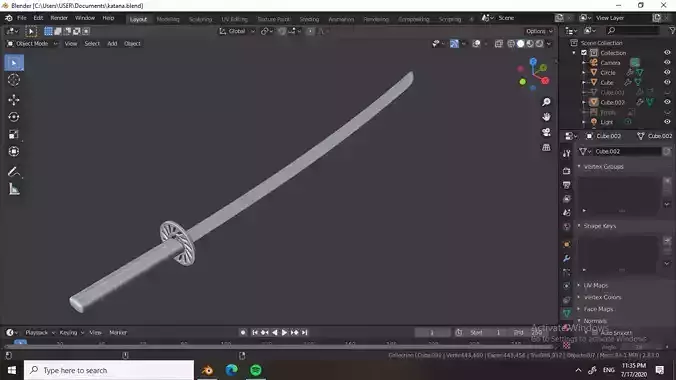This screenshot has width=676, height=380.
Task: Switch to the Sculpting workspace tab
Action: tap(200, 19)
